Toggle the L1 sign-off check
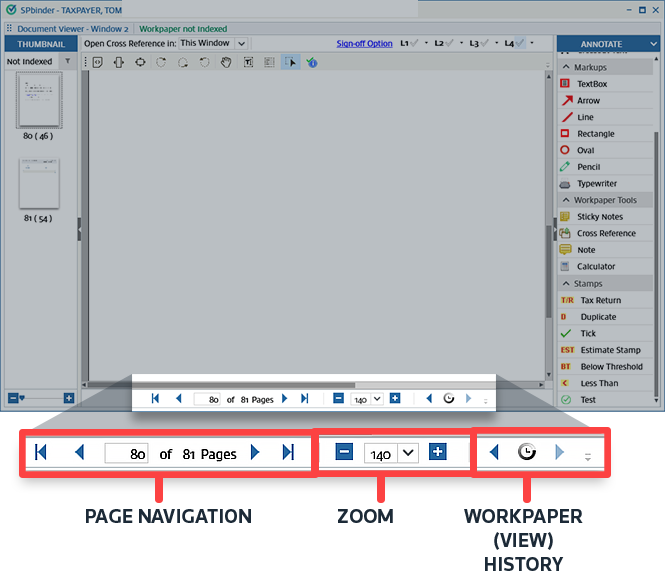665x577 pixels. coord(410,43)
